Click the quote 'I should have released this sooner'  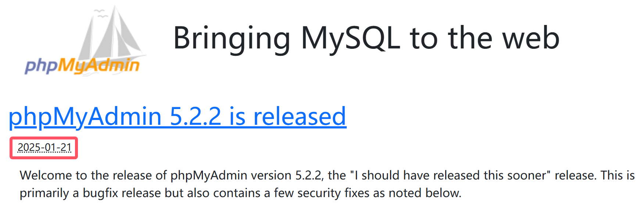pyautogui.click(x=451, y=175)
